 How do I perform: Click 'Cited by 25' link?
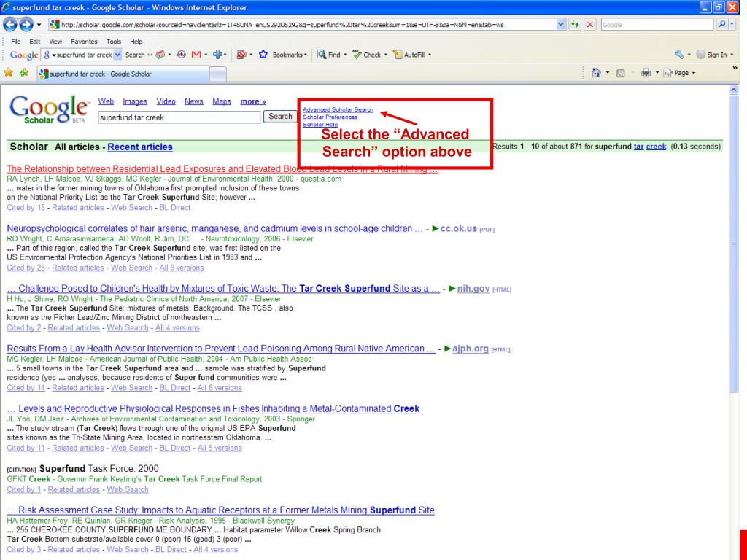click(x=26, y=268)
